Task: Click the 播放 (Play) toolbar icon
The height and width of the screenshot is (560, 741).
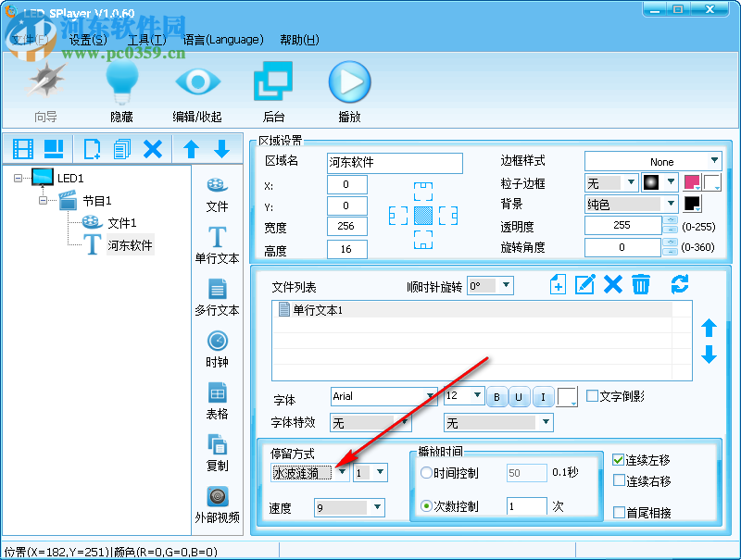Action: coord(349,81)
